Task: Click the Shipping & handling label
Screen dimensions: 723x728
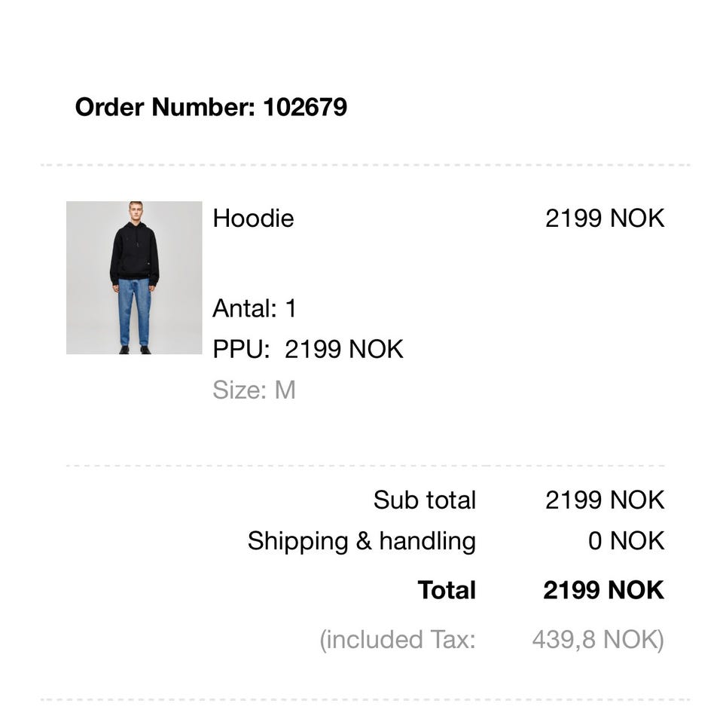Action: click(x=361, y=541)
